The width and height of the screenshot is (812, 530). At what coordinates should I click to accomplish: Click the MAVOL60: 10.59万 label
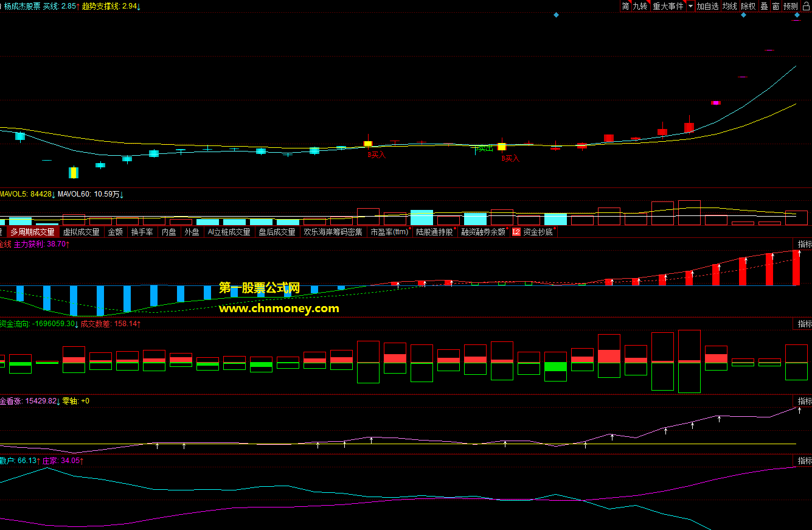[x=91, y=195]
